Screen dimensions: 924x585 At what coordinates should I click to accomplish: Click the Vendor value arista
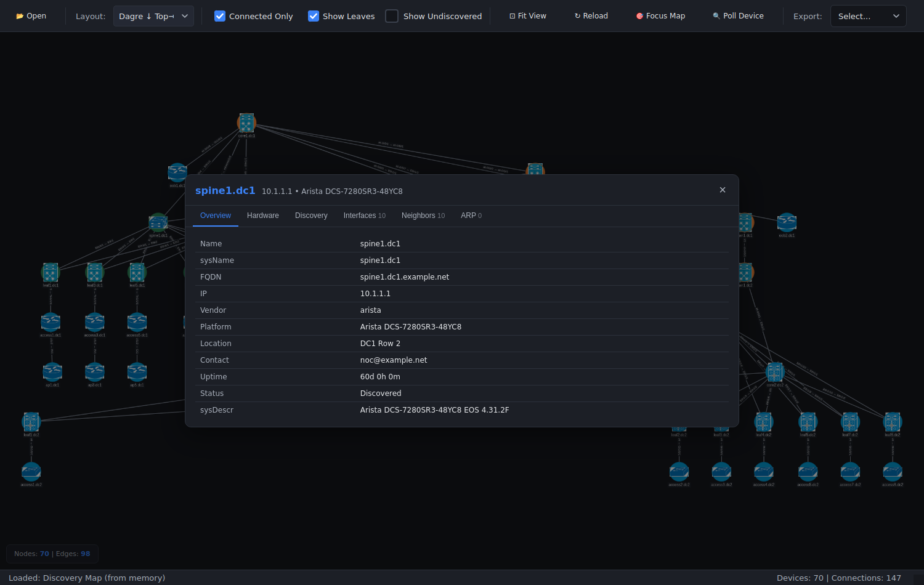tap(371, 310)
